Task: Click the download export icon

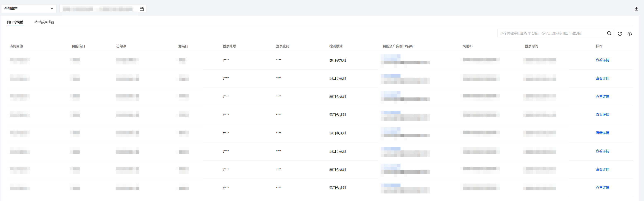Action: [x=636, y=9]
